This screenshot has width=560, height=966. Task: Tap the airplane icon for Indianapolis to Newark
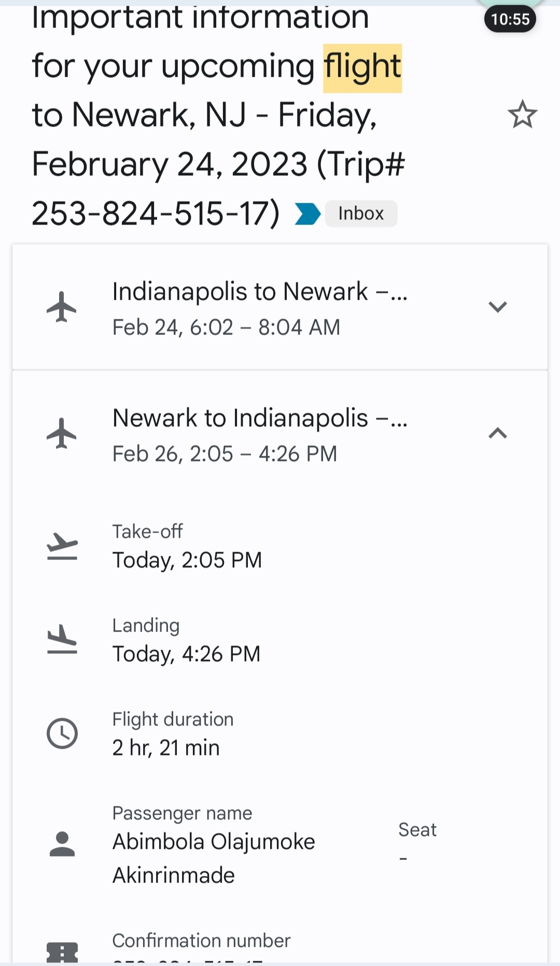[x=62, y=307]
